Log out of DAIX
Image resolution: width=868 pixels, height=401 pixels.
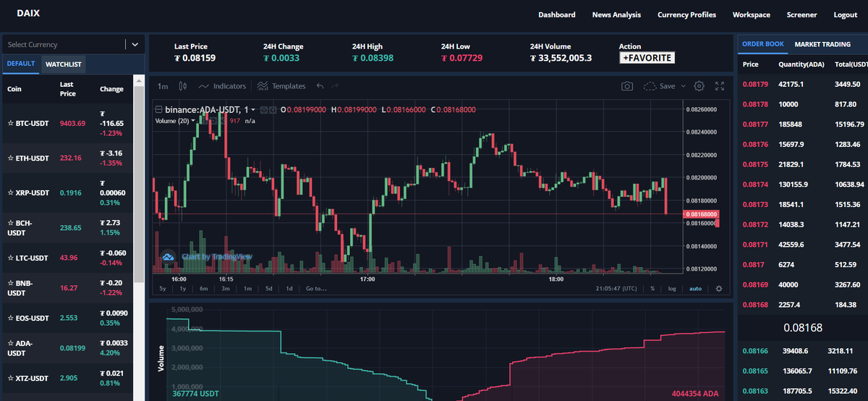pos(846,14)
